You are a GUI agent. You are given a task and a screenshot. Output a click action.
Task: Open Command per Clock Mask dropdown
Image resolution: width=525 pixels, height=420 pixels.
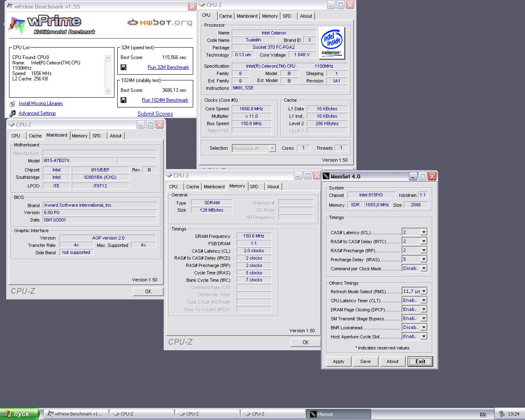423,268
